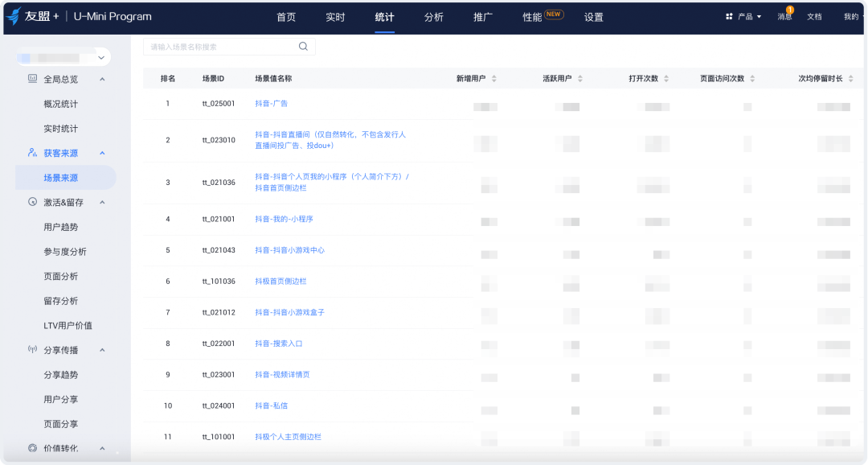Open the 产品 dropdown arrow
This screenshot has width=868, height=465.
759,17
